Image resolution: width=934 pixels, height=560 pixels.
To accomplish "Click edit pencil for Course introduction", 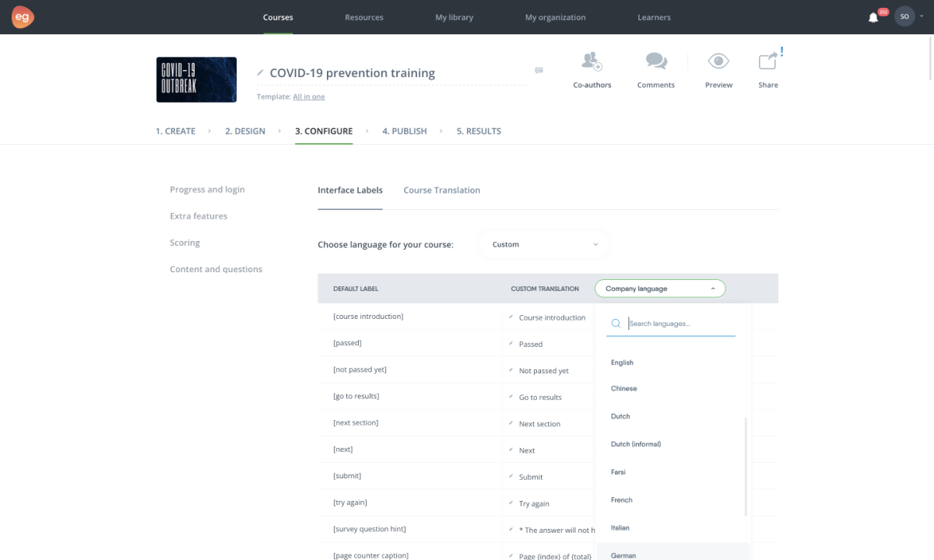I will tap(511, 317).
